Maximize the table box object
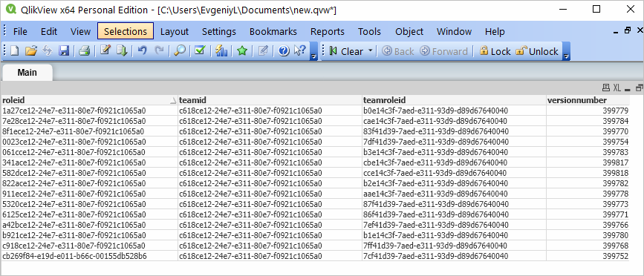The height and width of the screenshot is (276, 644). 639,88
